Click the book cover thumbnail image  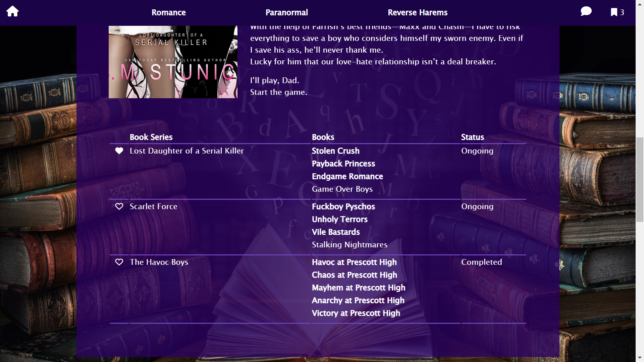click(x=173, y=62)
